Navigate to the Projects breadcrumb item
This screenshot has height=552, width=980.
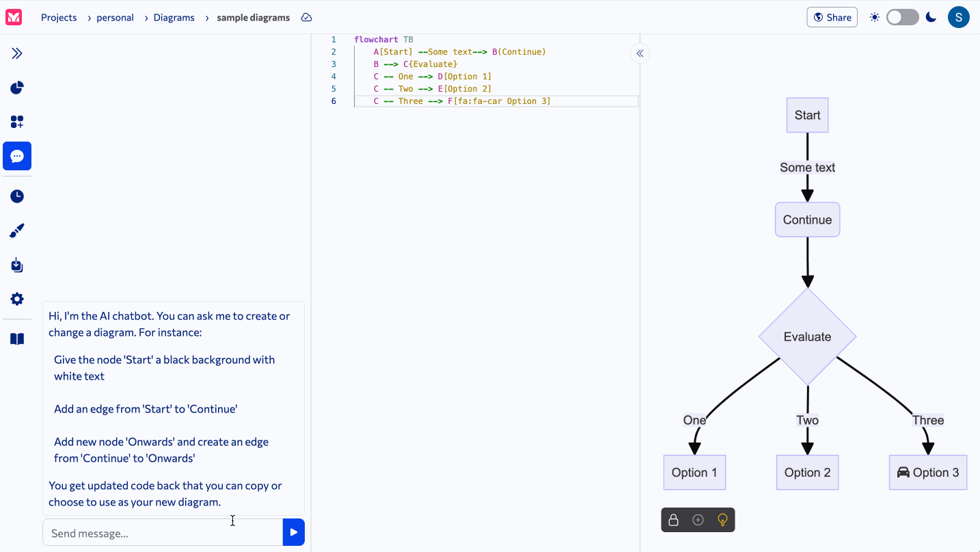click(59, 17)
